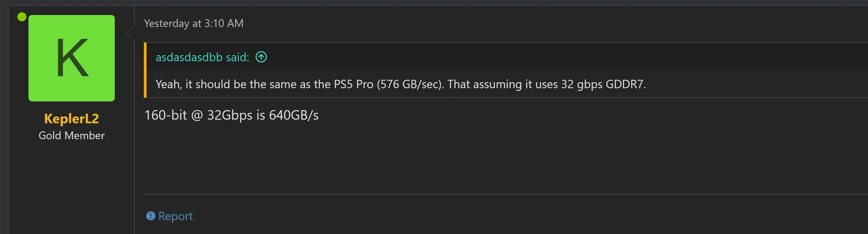Click '640GB/s' in the reply message

click(293, 115)
